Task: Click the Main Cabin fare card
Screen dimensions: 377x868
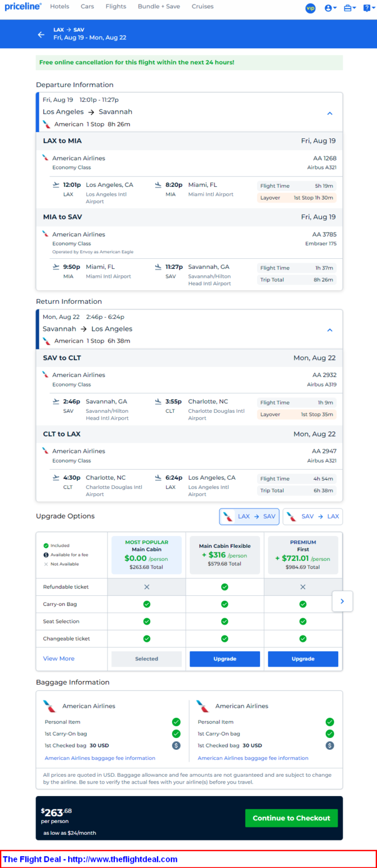Action: point(146,555)
